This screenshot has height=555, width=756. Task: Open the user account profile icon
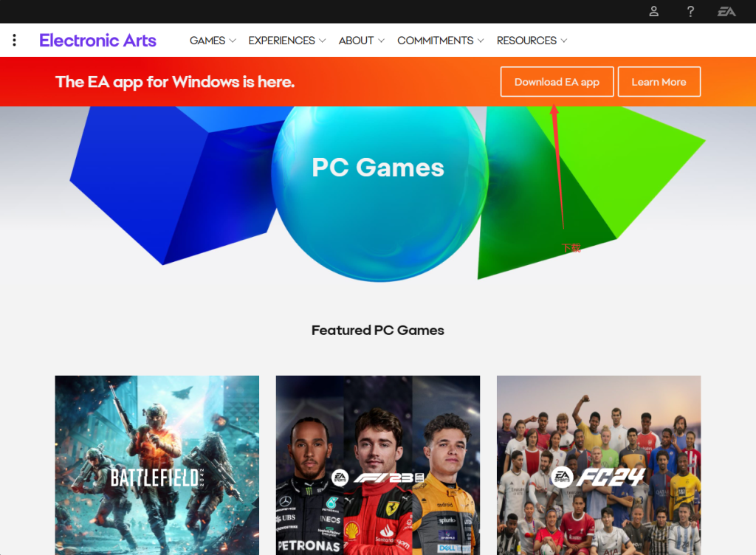(653, 11)
